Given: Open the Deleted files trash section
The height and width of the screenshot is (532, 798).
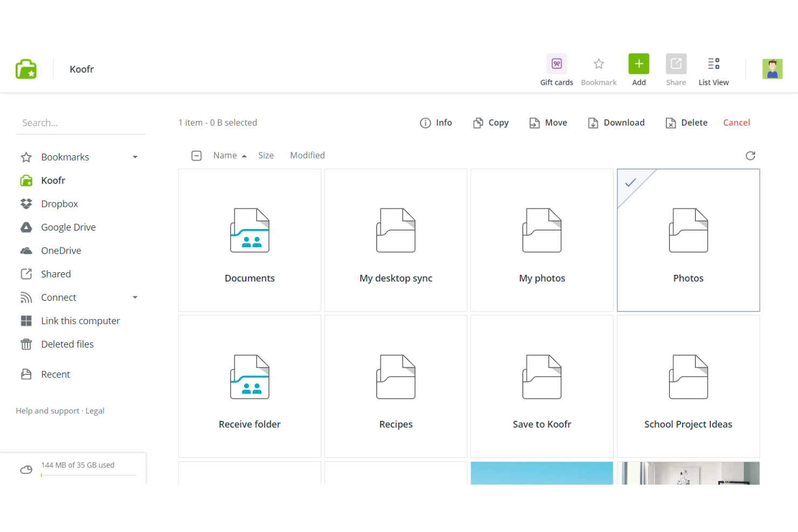Looking at the screenshot, I should pos(67,344).
